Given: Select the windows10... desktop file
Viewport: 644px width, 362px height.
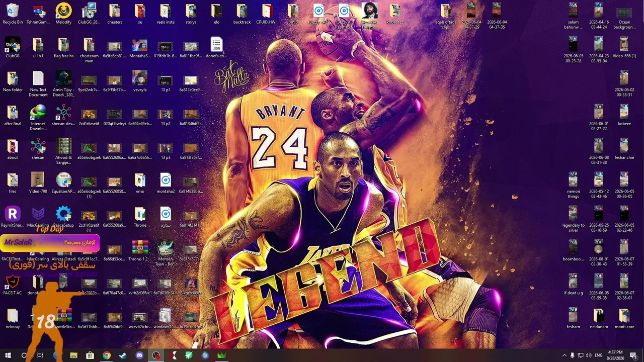Looking at the screenshot, I should pos(166,318).
